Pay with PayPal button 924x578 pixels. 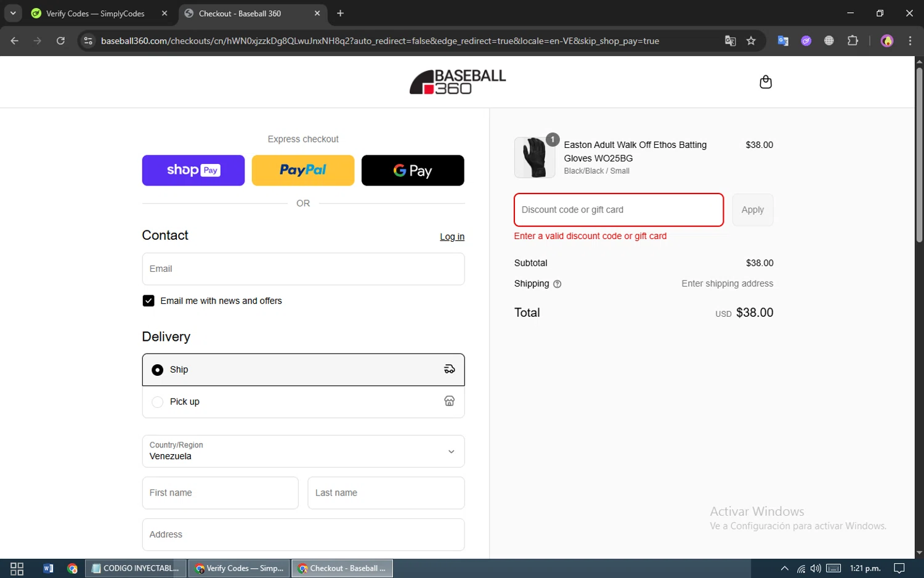303,170
